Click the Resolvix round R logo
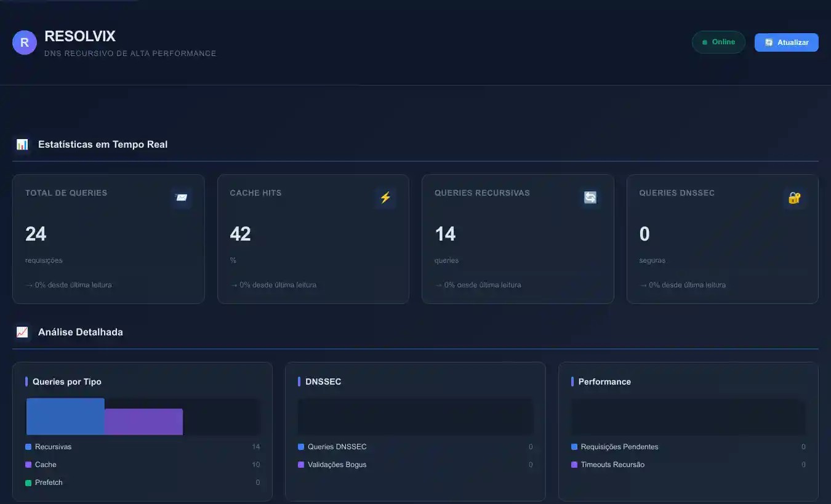The width and height of the screenshot is (831, 504). coord(25,42)
